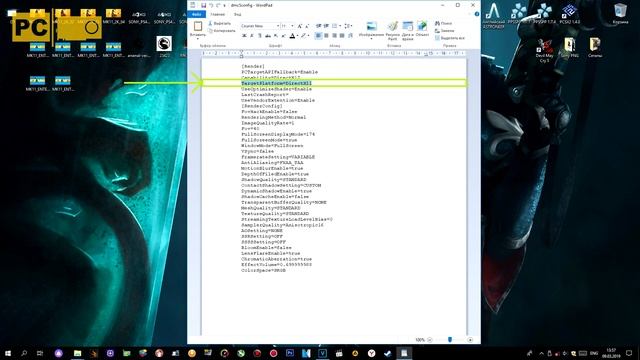Image resolution: width=640 pixels, height=360 pixels.
Task: Click the Find (Поиск) button
Action: [443, 24]
